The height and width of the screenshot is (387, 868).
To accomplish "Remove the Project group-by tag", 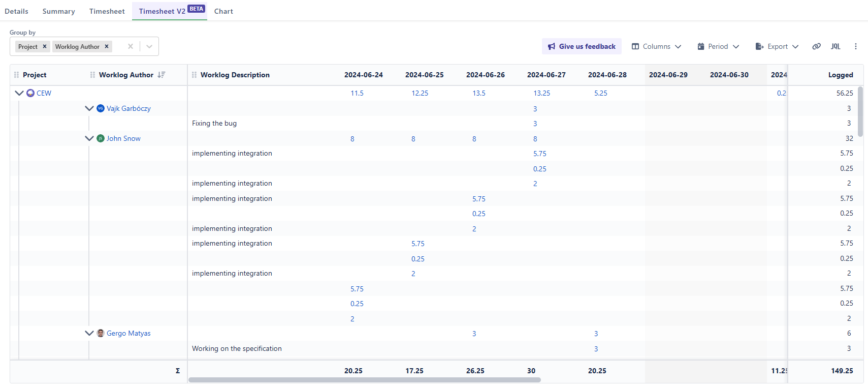I will (45, 46).
